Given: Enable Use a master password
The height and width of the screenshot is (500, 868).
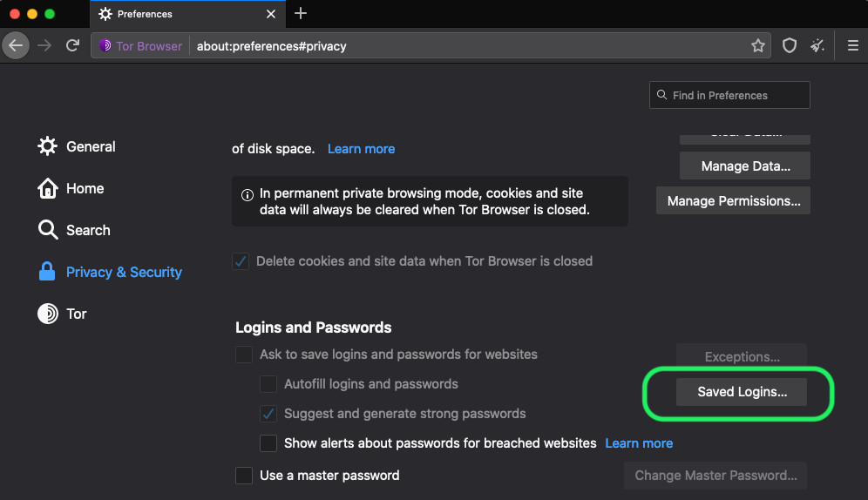Looking at the screenshot, I should (244, 476).
